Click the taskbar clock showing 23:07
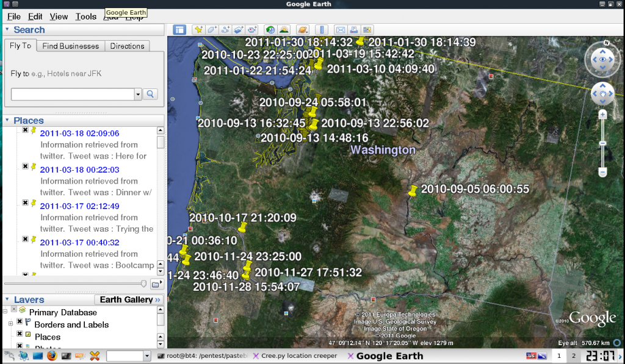 tap(600, 355)
